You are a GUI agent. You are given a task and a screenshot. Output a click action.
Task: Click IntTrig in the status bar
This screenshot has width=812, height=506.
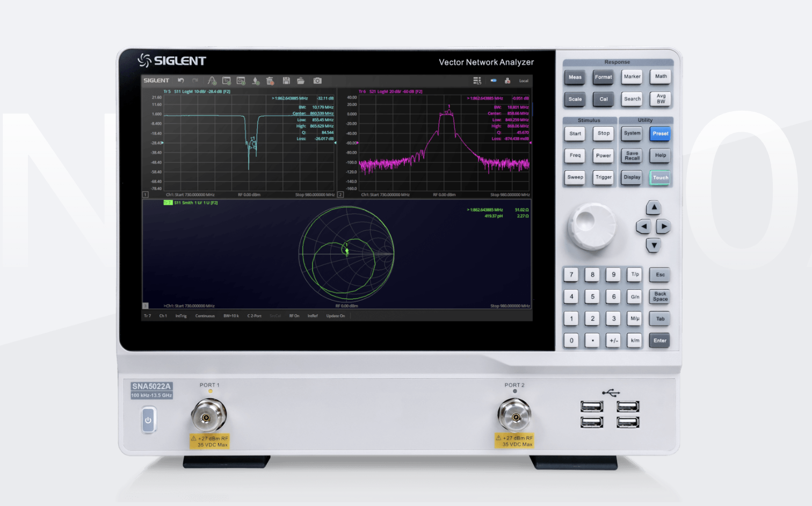(181, 316)
